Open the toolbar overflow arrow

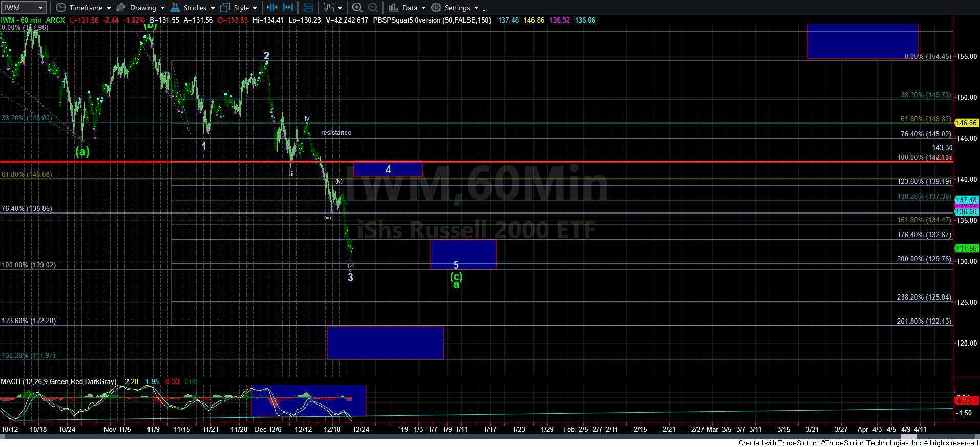(484, 9)
